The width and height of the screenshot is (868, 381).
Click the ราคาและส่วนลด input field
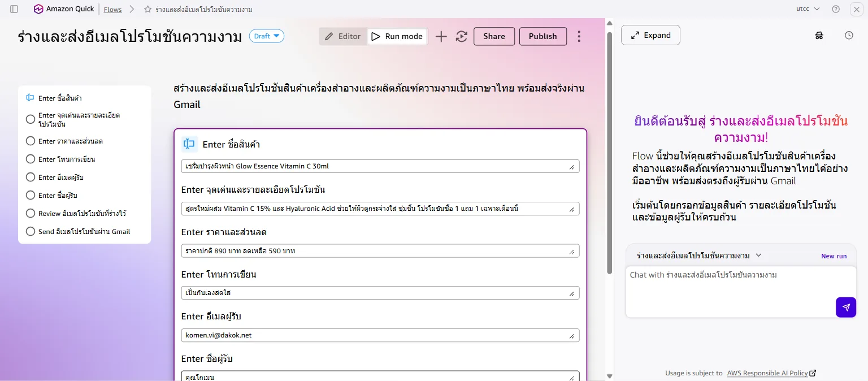[x=380, y=251]
